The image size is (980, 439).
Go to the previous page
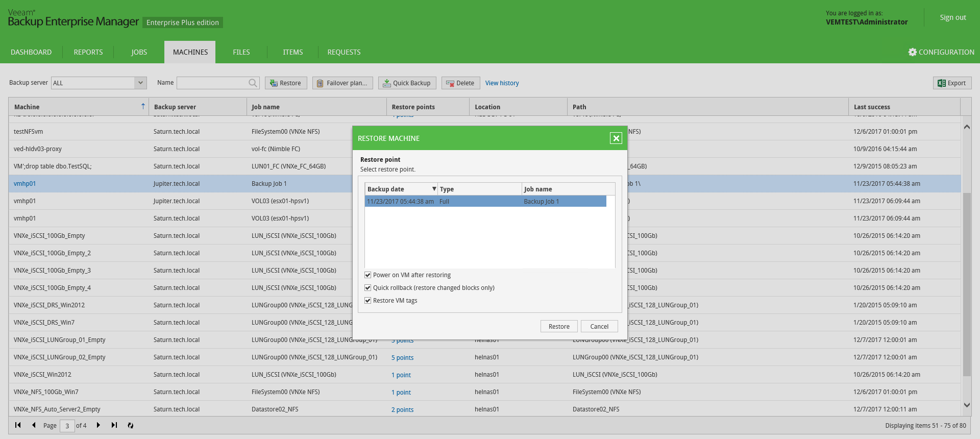(34, 425)
